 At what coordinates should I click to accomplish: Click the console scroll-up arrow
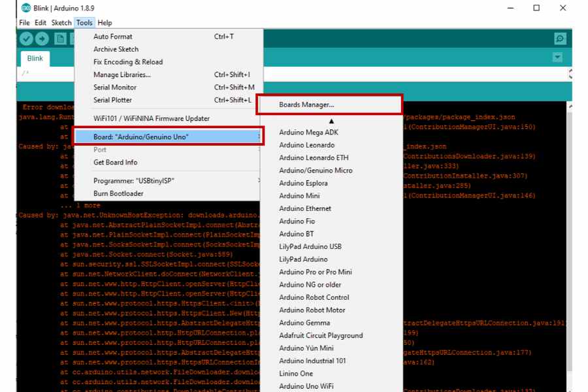pos(570,106)
